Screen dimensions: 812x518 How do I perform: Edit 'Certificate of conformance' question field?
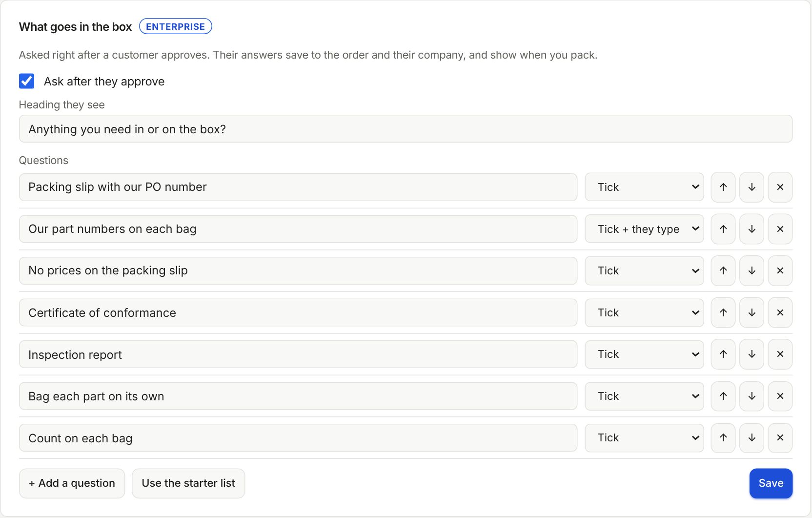pyautogui.click(x=298, y=312)
